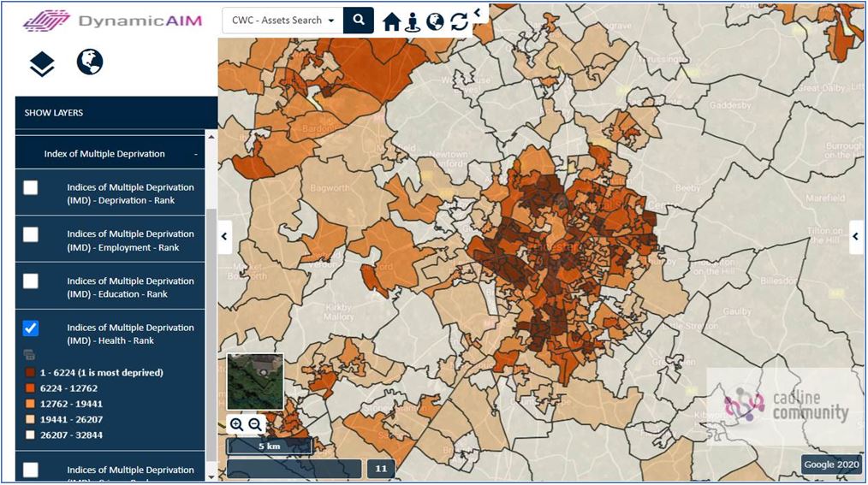Click the satellite imagery thumbnail
This screenshot has width=868, height=485.
(255, 381)
